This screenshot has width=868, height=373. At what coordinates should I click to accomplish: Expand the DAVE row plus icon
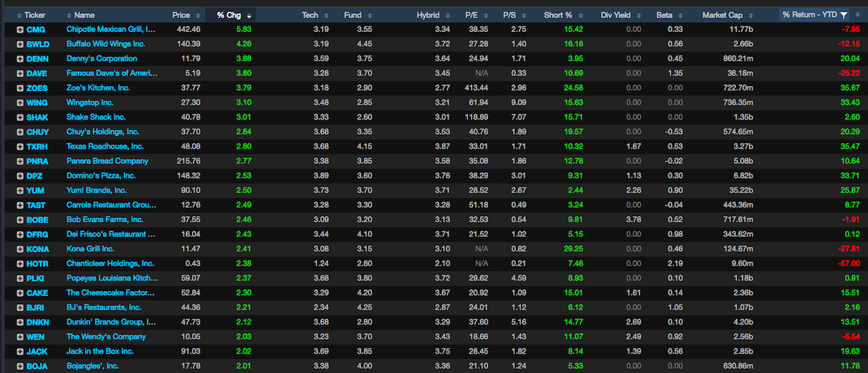pos(20,73)
